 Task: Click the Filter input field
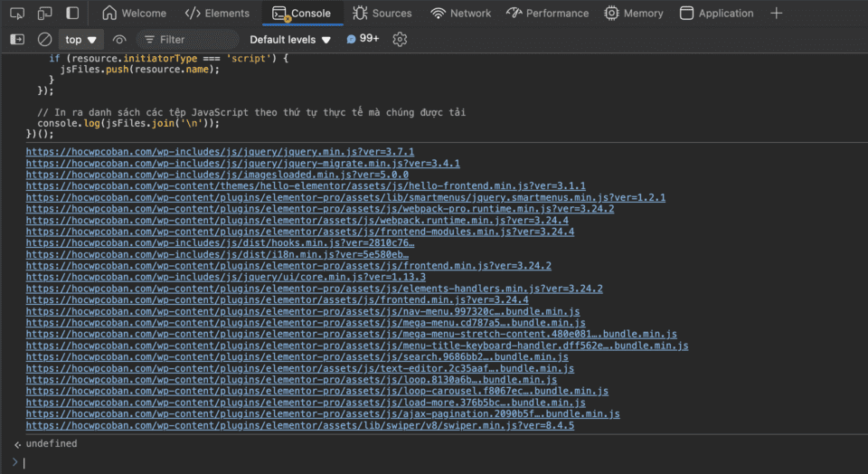click(190, 40)
